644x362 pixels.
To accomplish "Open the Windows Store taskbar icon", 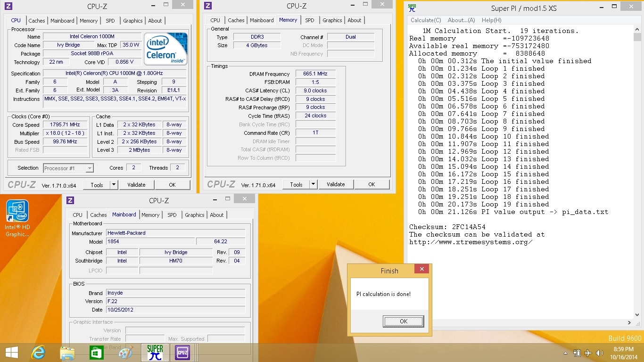I will 96,353.
